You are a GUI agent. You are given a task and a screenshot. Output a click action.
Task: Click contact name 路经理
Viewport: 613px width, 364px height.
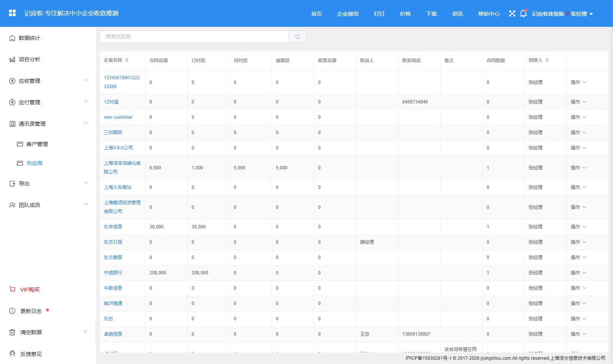pyautogui.click(x=367, y=242)
